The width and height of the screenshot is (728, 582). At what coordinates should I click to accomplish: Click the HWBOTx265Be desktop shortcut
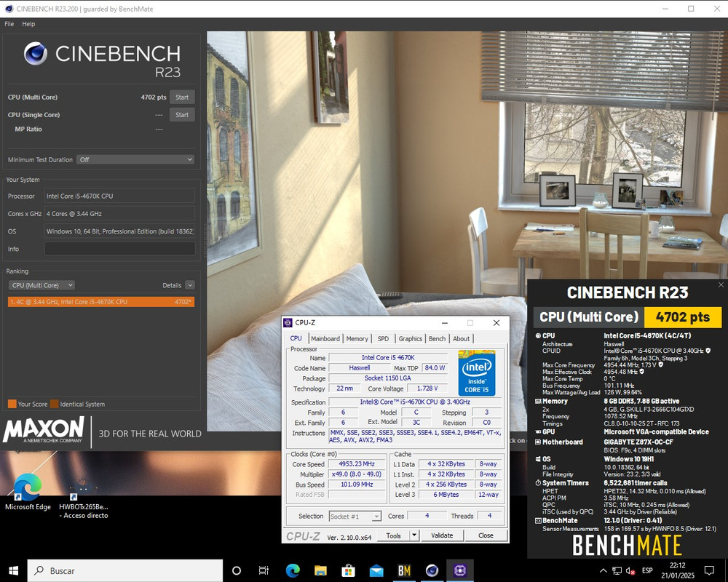[84, 498]
